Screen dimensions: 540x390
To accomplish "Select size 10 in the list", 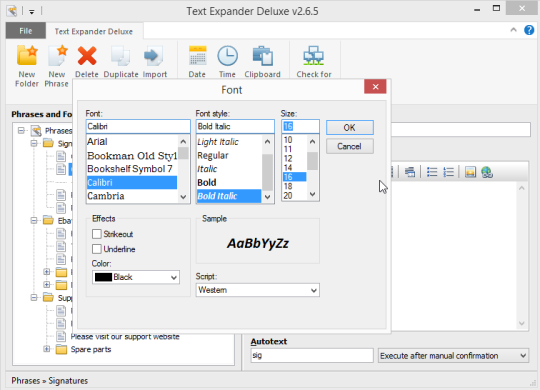I will pyautogui.click(x=294, y=140).
